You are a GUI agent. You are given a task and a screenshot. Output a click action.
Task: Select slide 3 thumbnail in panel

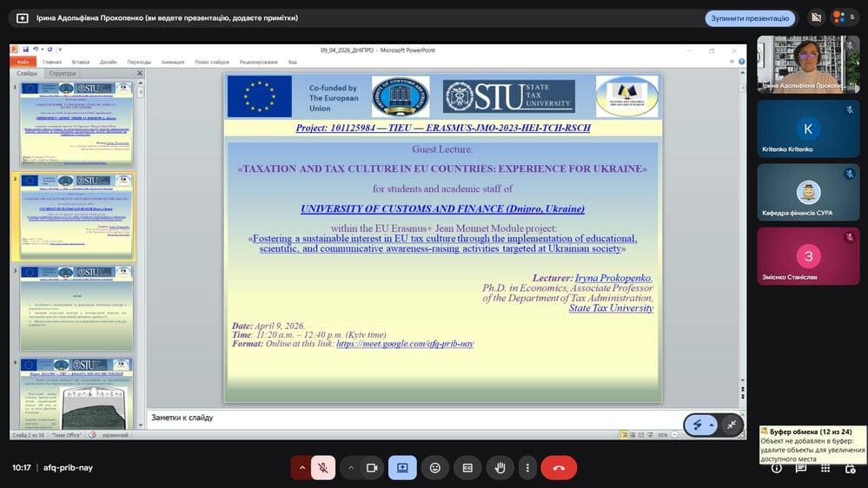[77, 308]
